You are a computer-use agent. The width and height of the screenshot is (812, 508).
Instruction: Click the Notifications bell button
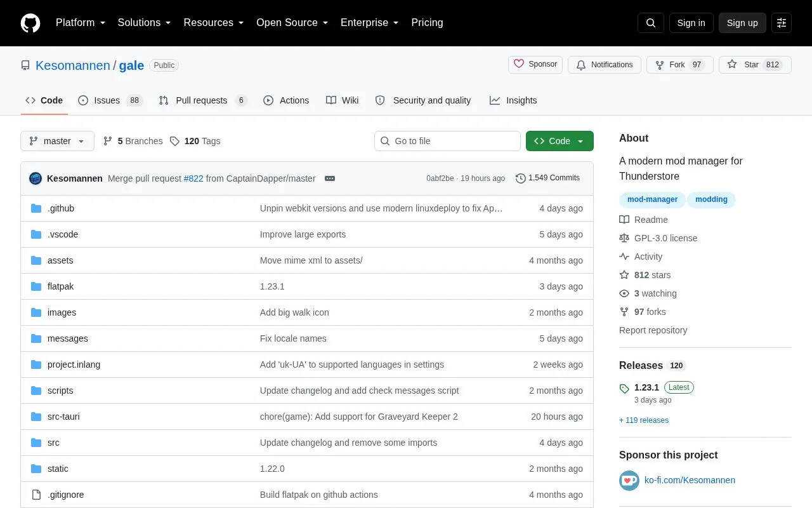pyautogui.click(x=605, y=65)
